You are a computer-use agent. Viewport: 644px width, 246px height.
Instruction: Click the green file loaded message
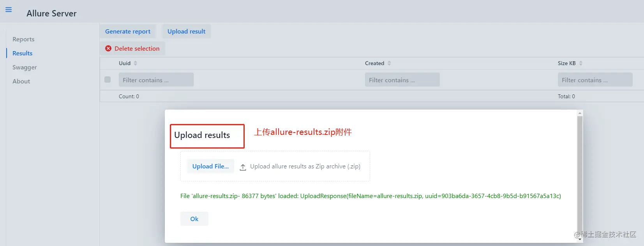point(371,196)
